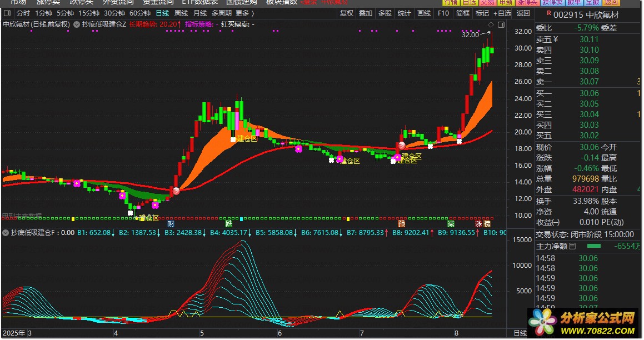Click the diamond icon above the price axis
This screenshot has height=340, width=644.
pyautogui.click(x=490, y=24)
